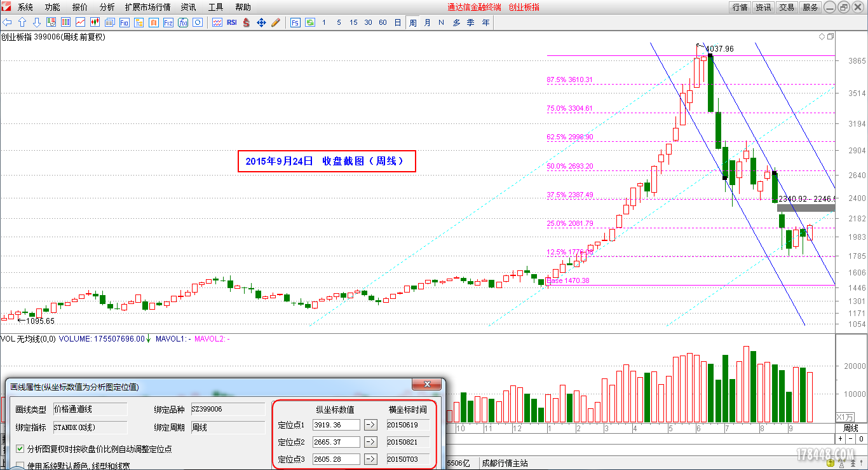
Task: Click the 定位点1 value field 3919.36
Action: 336,425
